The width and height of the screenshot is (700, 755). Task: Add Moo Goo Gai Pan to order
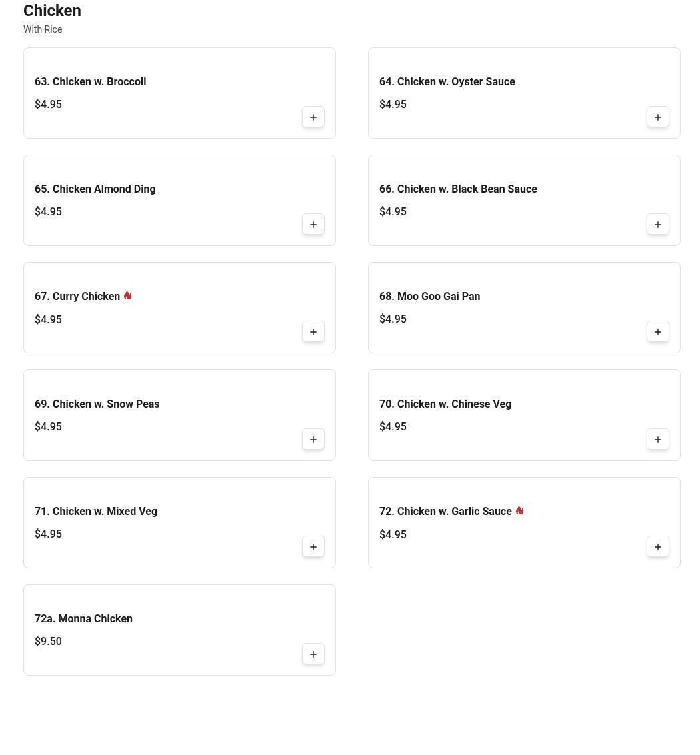[x=657, y=331]
